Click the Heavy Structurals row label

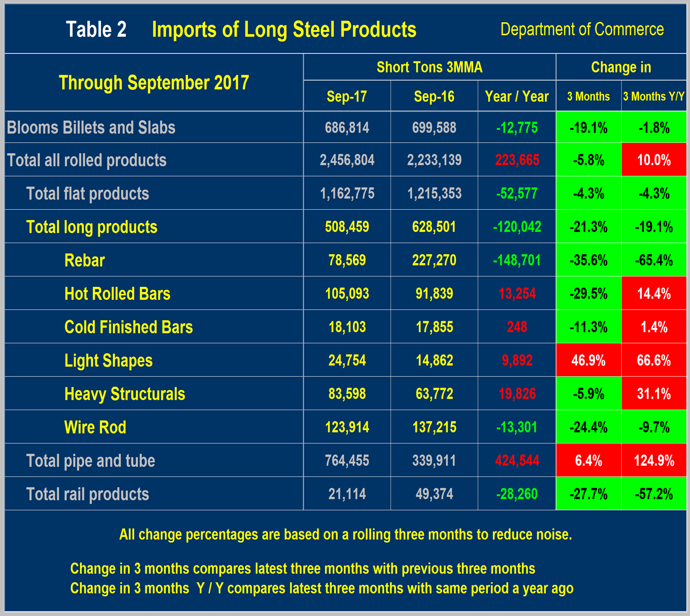[x=124, y=394]
